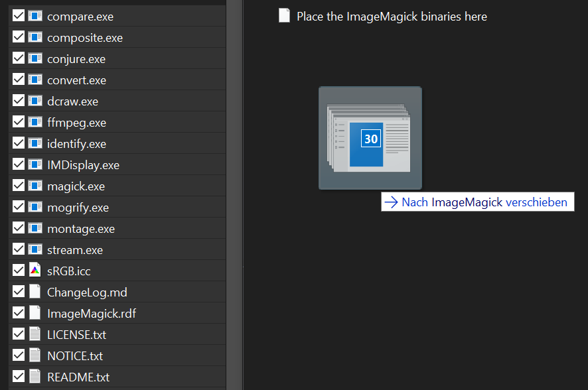Uncheck the convert.exe checkbox
The image size is (588, 390).
19,80
